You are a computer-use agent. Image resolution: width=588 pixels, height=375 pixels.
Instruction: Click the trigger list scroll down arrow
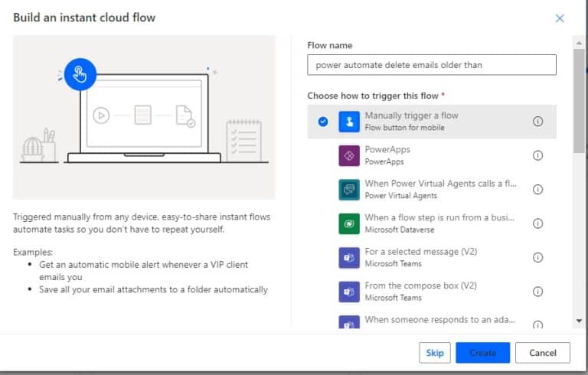point(579,321)
